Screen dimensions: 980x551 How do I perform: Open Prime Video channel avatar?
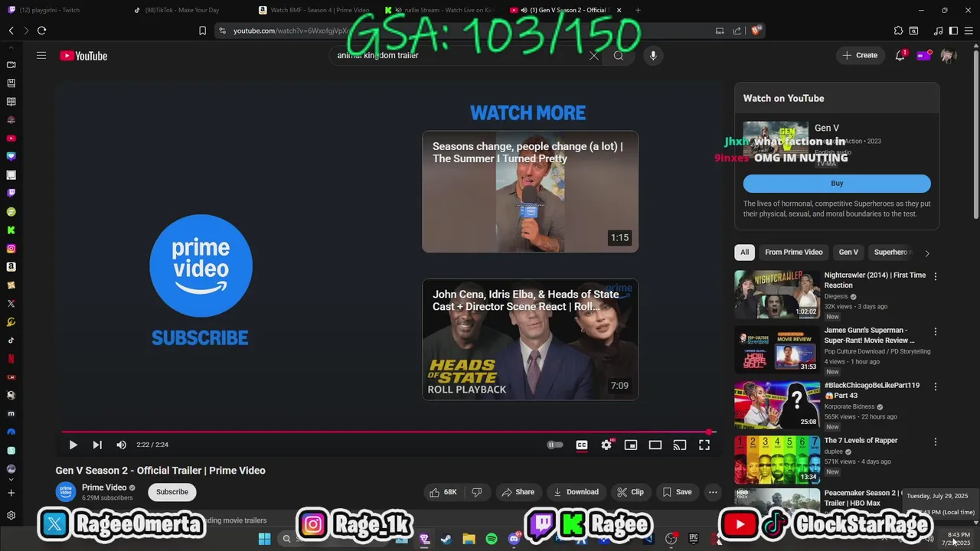[66, 491]
